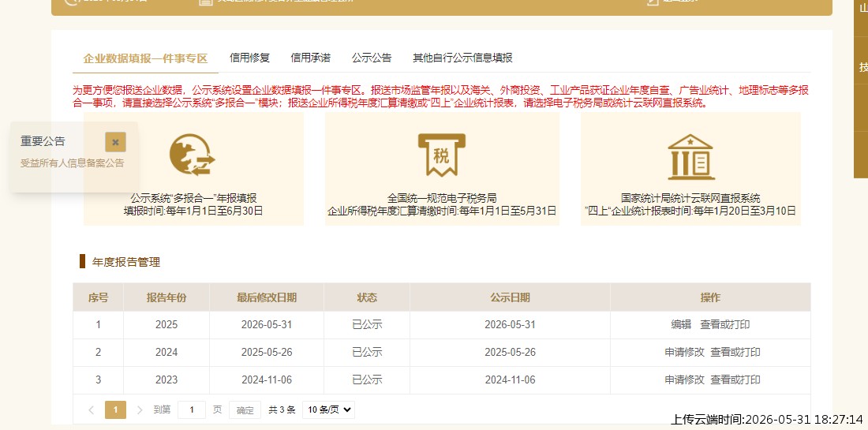Viewport: 868px width, 430px height.
Task: Click 编辑 for the 2025 report
Action: coord(682,325)
